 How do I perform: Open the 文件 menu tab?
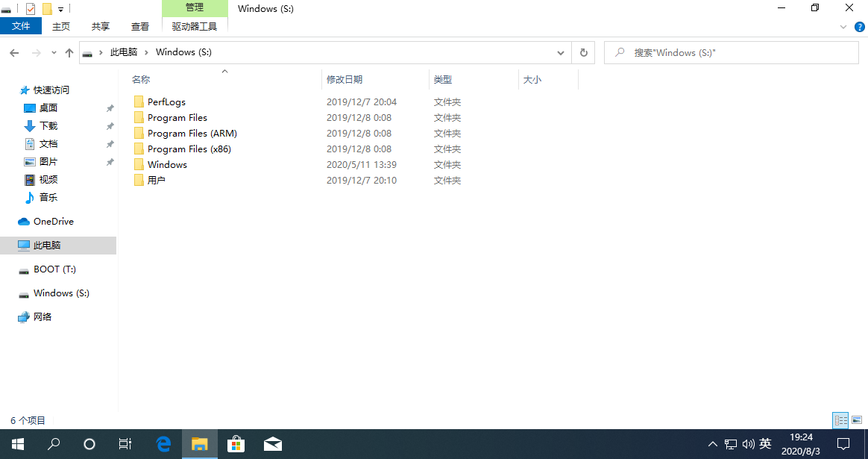click(20, 26)
